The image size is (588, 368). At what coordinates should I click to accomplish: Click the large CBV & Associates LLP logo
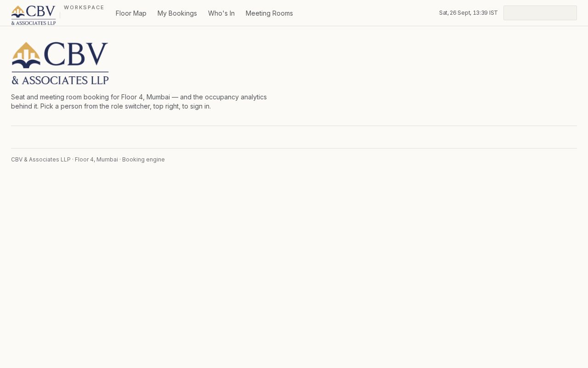pos(60,63)
